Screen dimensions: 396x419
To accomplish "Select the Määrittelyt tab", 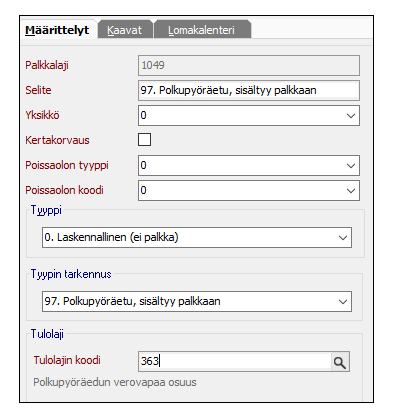I will [57, 30].
